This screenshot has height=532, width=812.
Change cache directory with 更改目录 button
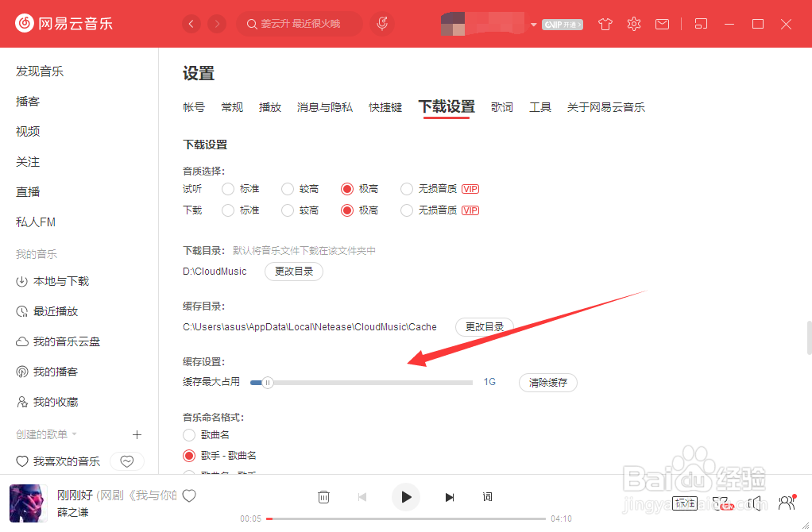tap(484, 327)
